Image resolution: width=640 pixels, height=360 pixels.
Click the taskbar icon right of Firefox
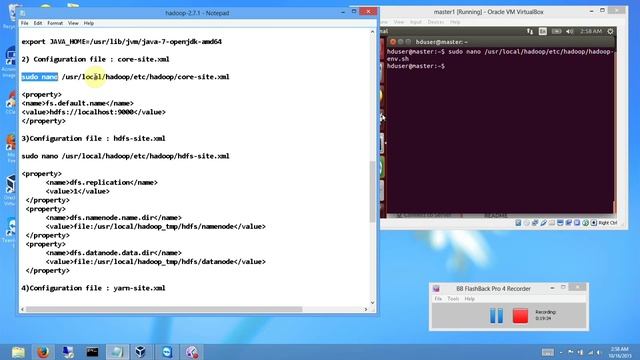coord(68,352)
